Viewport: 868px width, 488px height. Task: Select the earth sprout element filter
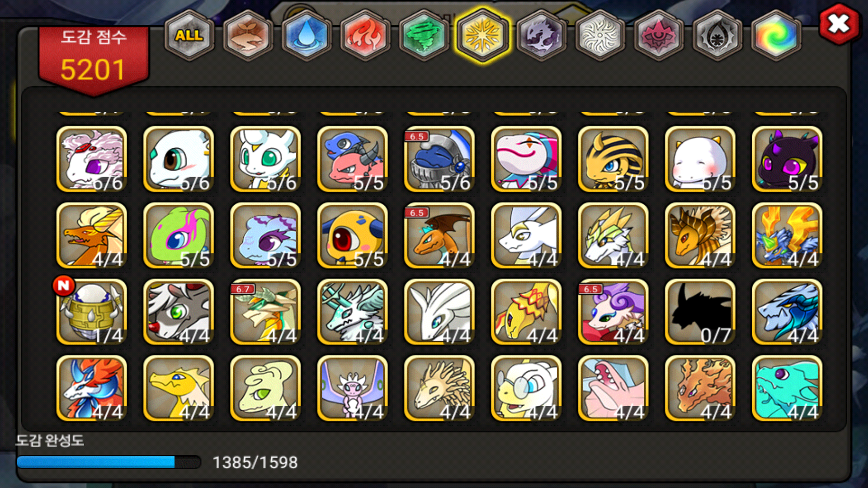(248, 35)
